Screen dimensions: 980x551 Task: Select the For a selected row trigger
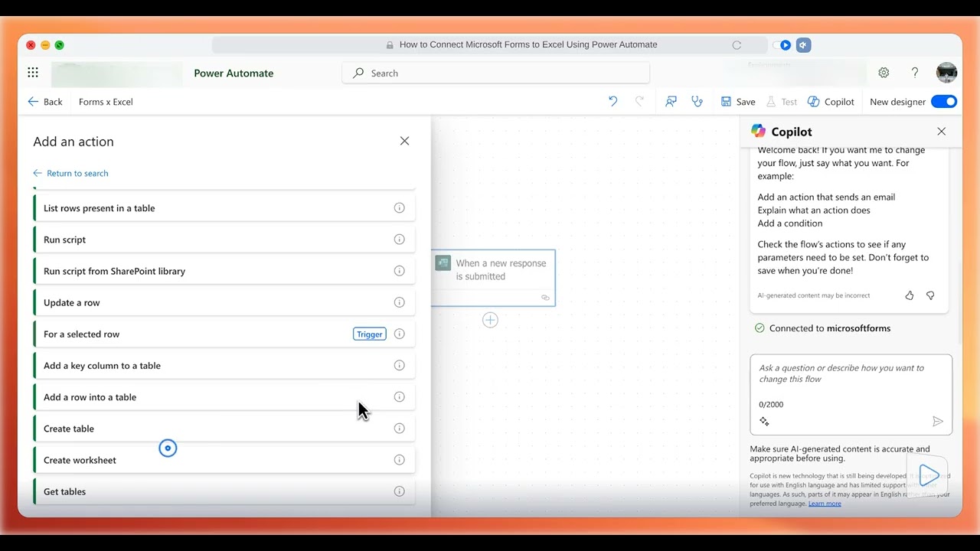(224, 334)
